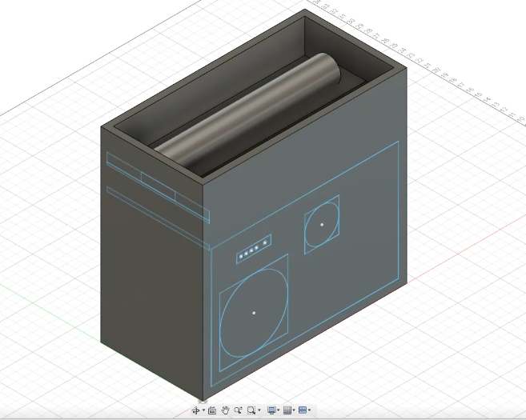Open Display Settings monitor icon

coord(271,410)
